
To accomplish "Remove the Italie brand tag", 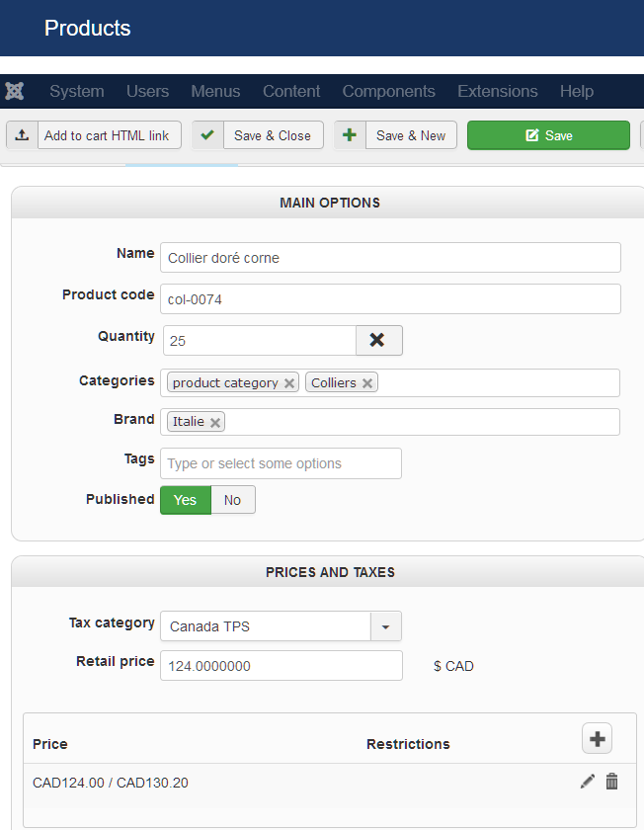I will click(x=215, y=422).
